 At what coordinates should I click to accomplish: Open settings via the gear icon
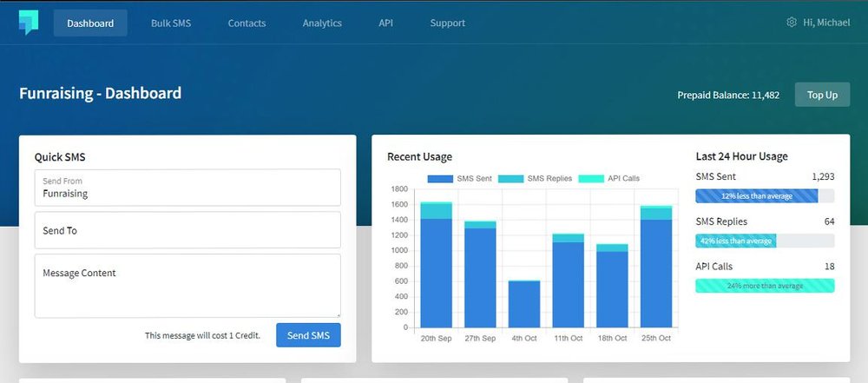[792, 23]
